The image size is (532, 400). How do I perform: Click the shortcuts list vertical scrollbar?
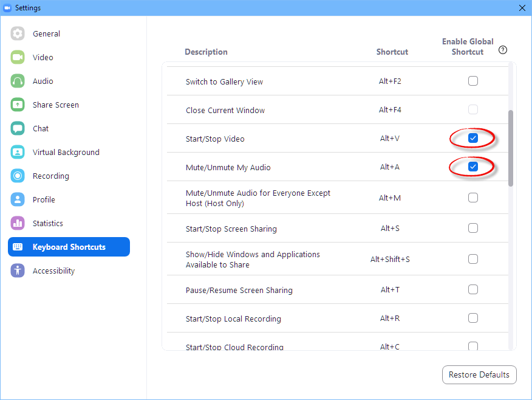(511, 148)
